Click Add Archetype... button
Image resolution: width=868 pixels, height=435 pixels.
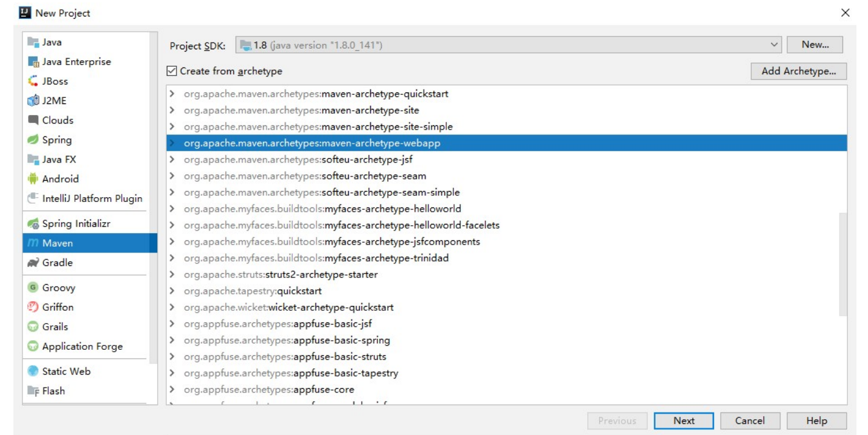(x=799, y=71)
